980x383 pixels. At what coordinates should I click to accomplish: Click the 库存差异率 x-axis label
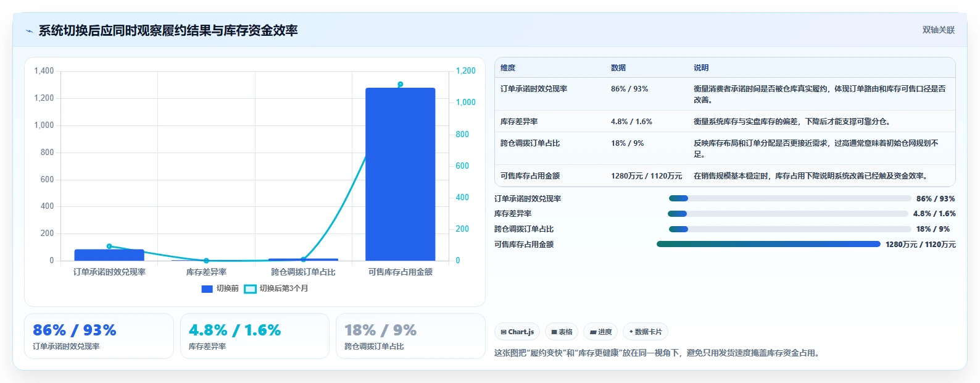point(206,272)
